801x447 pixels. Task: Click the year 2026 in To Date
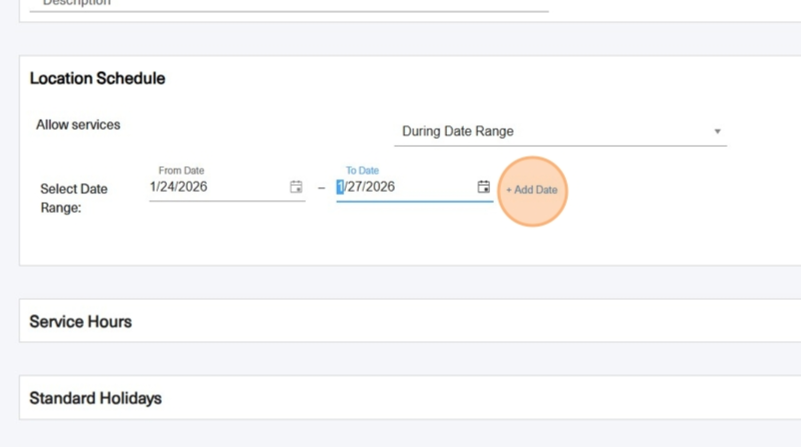pos(379,187)
